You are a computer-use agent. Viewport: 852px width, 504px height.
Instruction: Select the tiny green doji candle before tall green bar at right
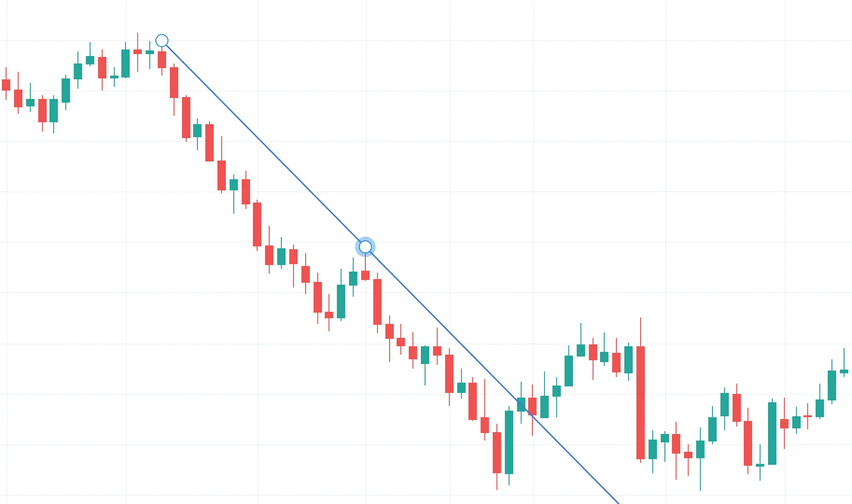click(x=760, y=465)
